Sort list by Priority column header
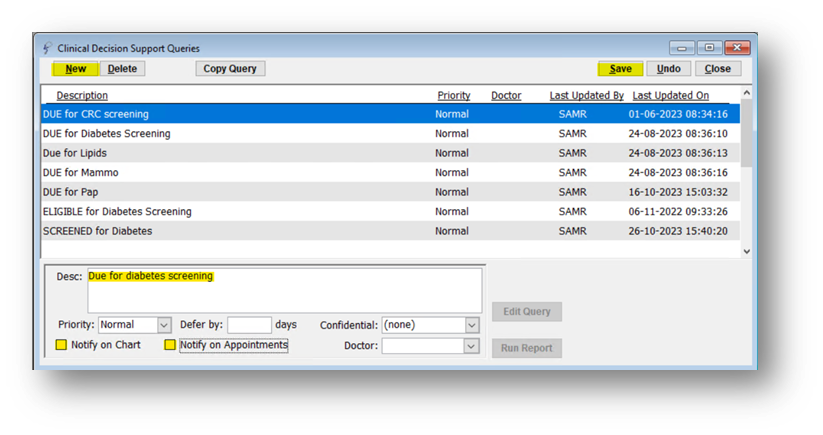Screen dimensions: 823x435 click(x=454, y=96)
